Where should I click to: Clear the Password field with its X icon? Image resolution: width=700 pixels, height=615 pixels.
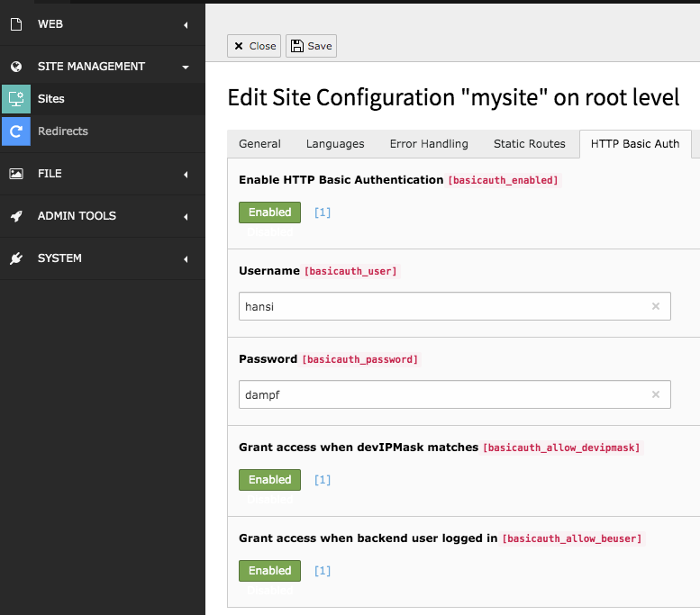[x=656, y=394]
